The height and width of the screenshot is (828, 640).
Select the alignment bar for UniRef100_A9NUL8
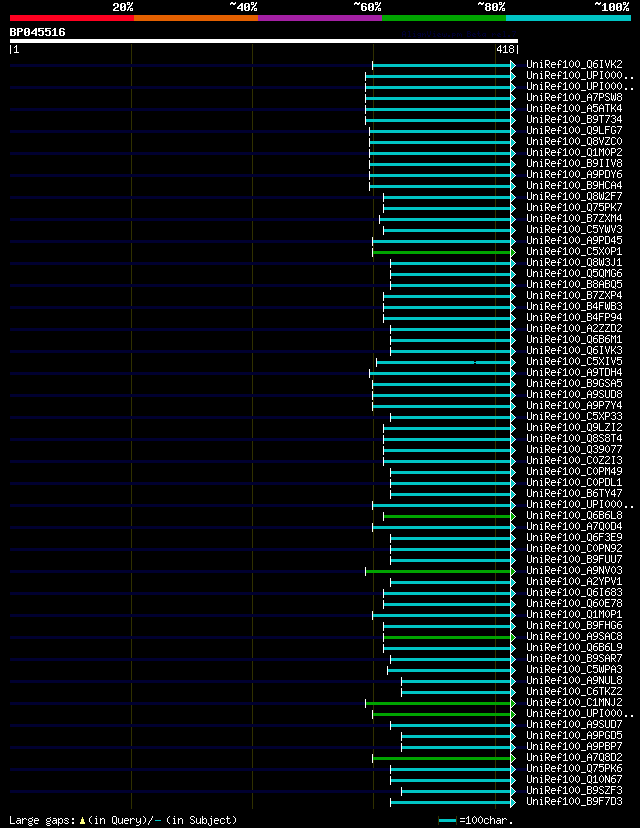pos(458,681)
